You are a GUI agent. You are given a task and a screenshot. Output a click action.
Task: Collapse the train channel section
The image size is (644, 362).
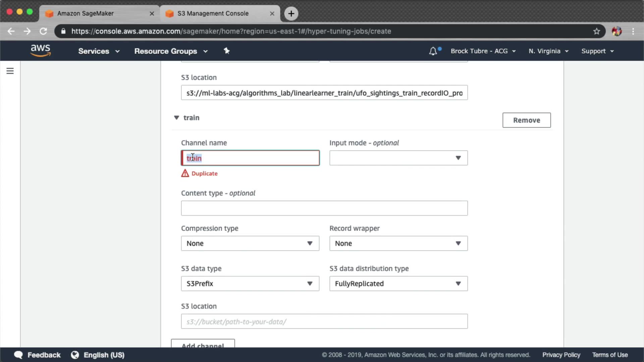176,118
